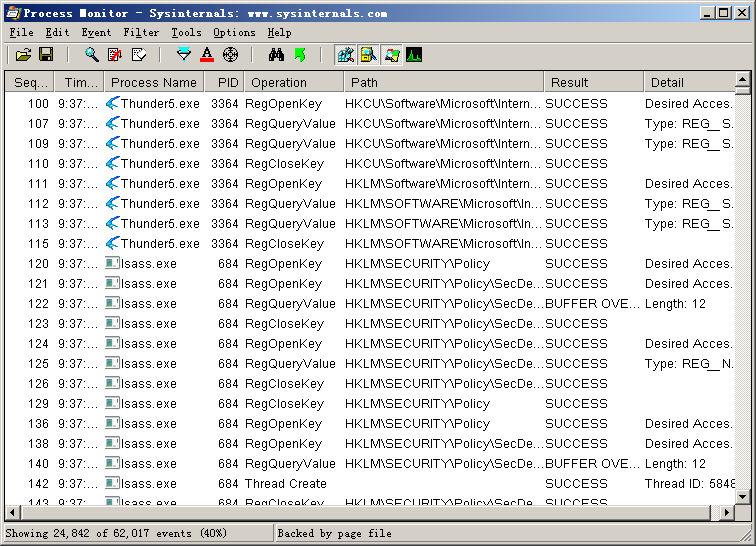Sort by Process Name column header
Viewport: 756px width, 546px height.
coord(154,82)
